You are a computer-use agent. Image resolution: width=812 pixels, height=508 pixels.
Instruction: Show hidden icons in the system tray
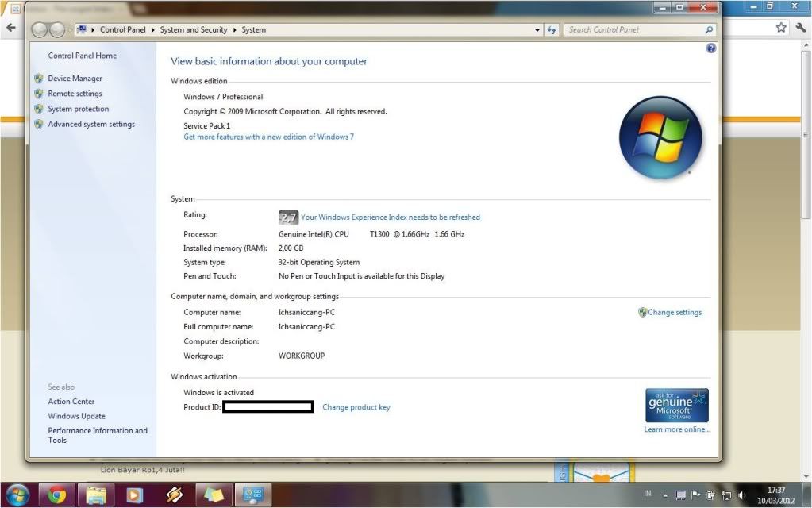665,495
